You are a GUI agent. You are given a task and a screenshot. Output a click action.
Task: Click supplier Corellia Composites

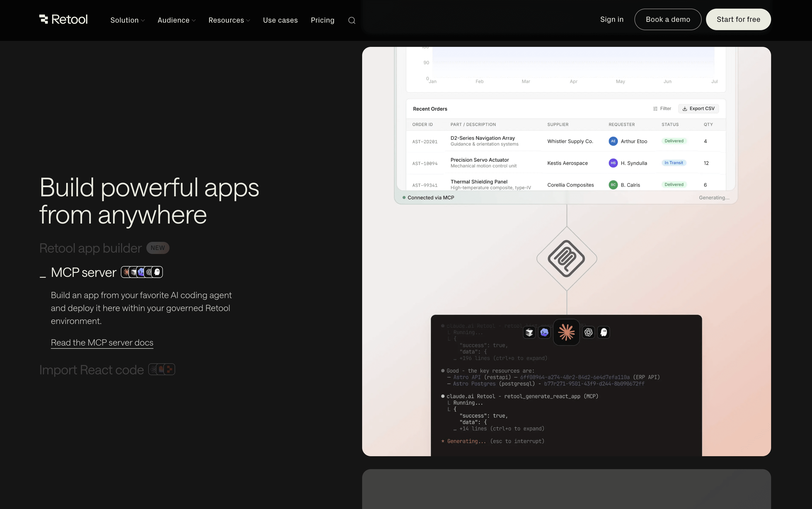click(570, 185)
